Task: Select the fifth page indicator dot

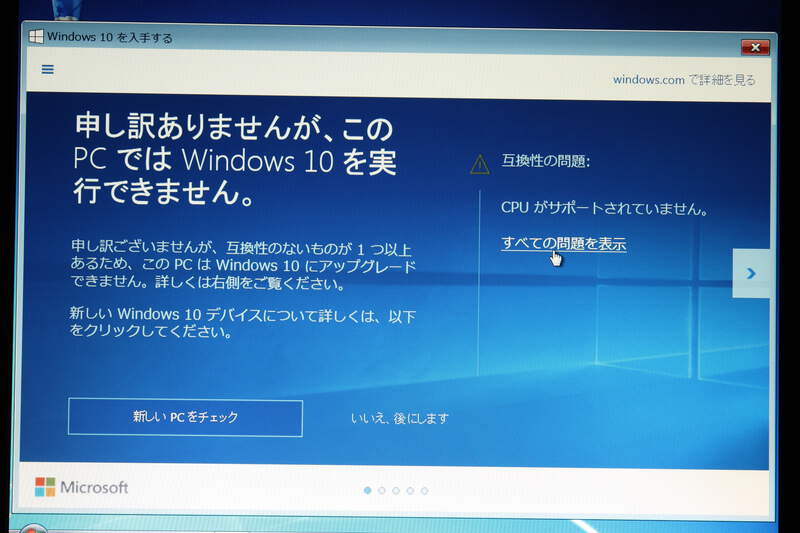Action: [424, 491]
